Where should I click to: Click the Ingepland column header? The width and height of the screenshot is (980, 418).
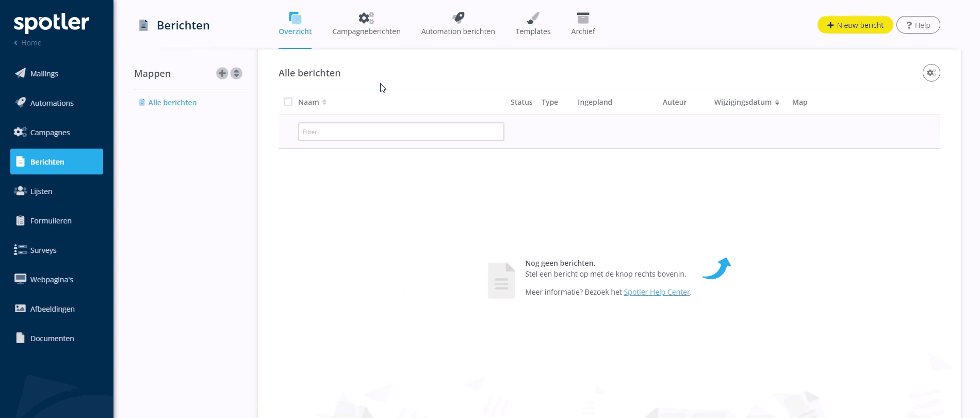(x=595, y=102)
